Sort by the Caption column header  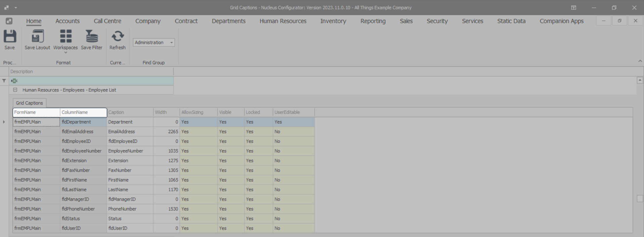130,112
